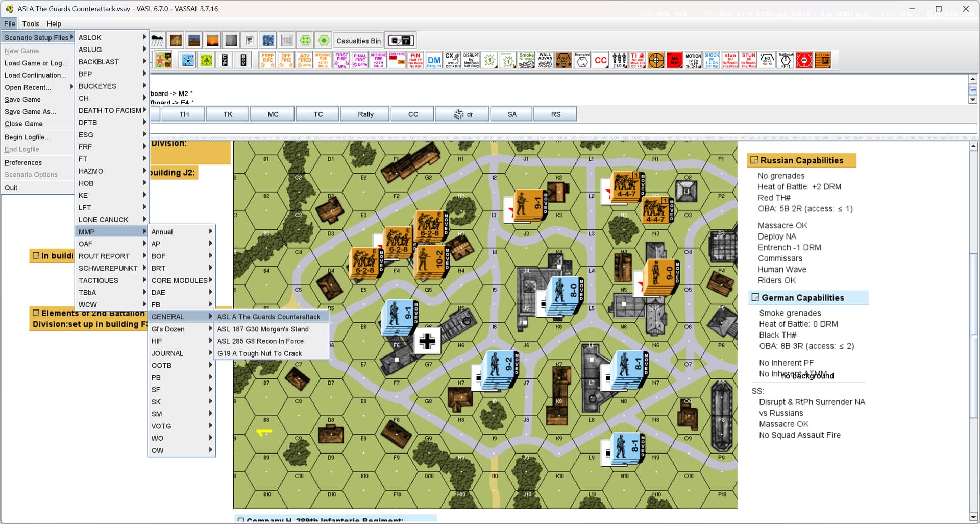Click the Motion counter icon
The width and height of the screenshot is (980, 524).
point(693,60)
